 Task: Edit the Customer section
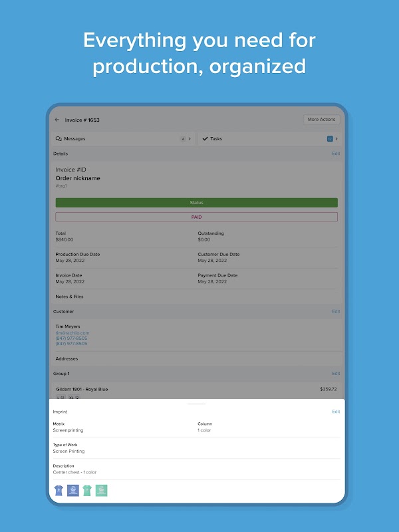tap(336, 311)
